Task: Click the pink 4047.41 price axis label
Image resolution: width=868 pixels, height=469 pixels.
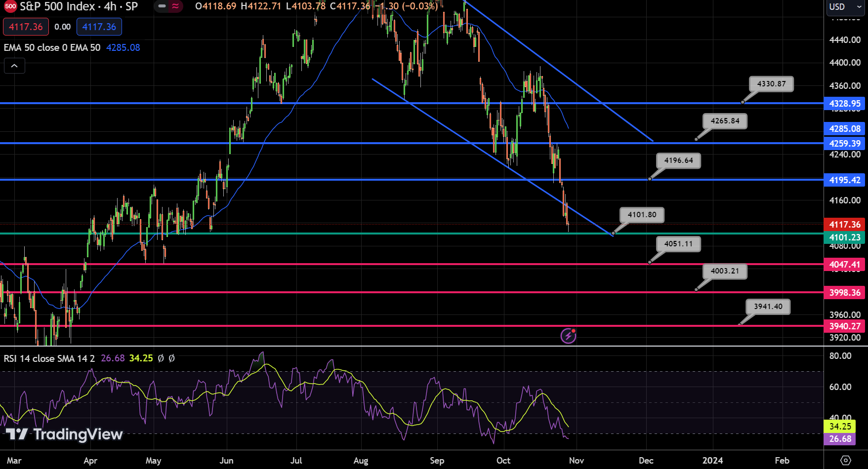Action: 844,265
